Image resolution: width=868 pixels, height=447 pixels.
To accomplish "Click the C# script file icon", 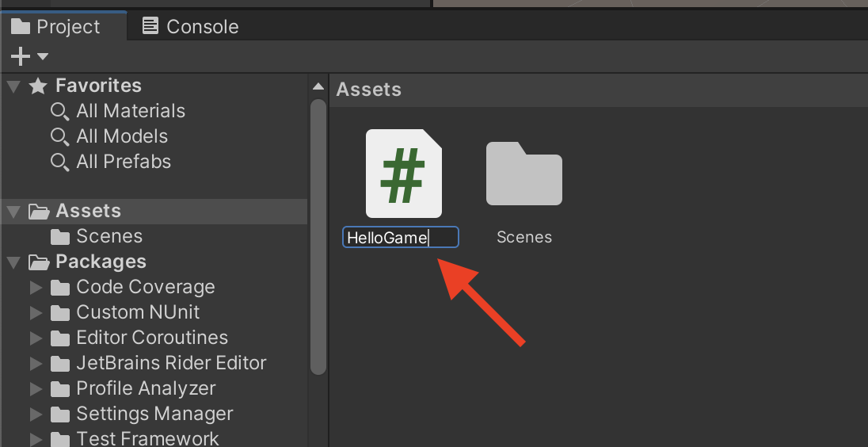I will point(403,173).
